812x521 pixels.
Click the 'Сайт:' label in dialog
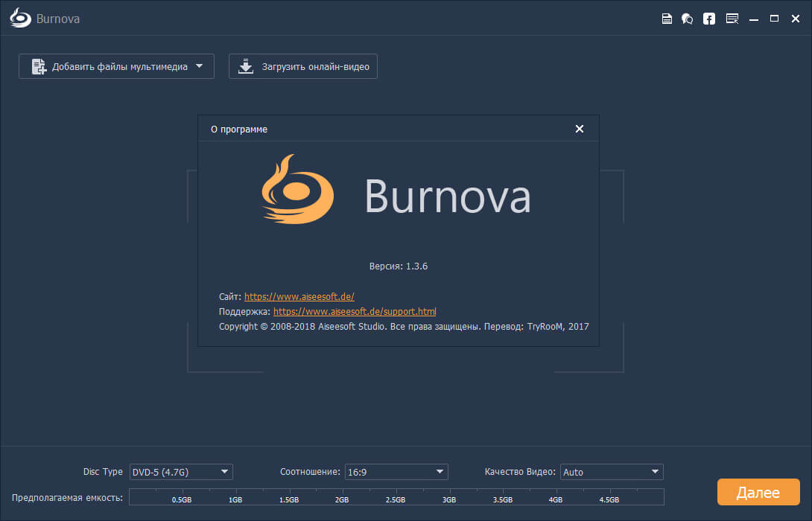[x=230, y=296]
